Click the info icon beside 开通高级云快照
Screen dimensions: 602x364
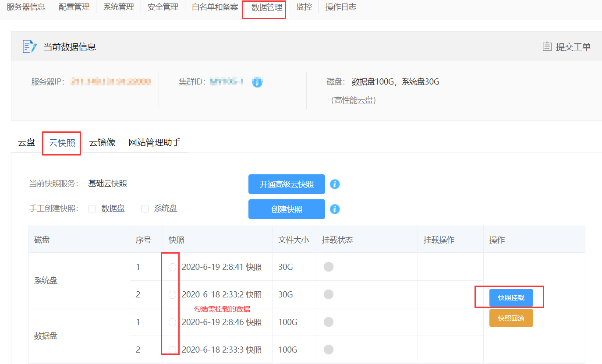(x=335, y=184)
